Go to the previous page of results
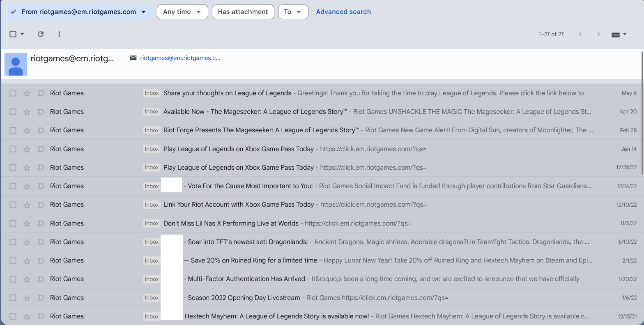 tap(580, 34)
